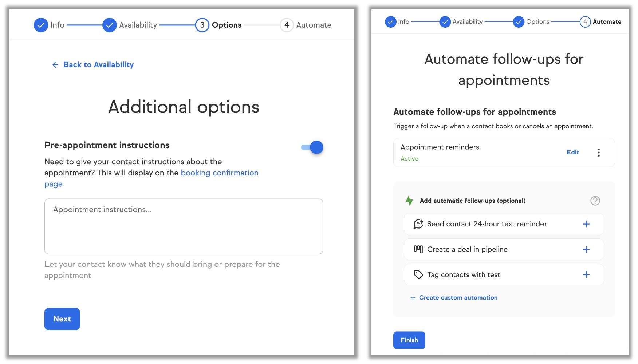Open the Appointment reminders three-dot menu
The height and width of the screenshot is (364, 638).
click(x=598, y=153)
